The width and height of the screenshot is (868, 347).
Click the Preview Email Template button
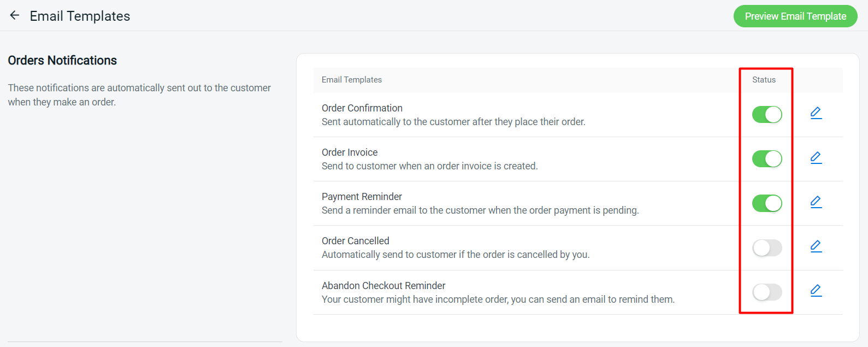(x=795, y=16)
